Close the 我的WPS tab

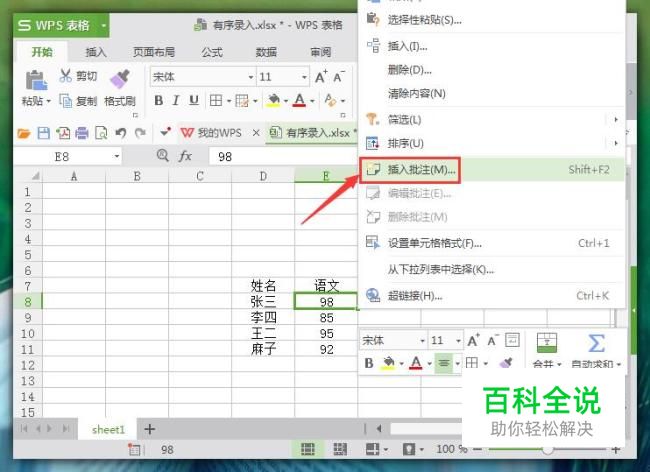click(x=256, y=133)
